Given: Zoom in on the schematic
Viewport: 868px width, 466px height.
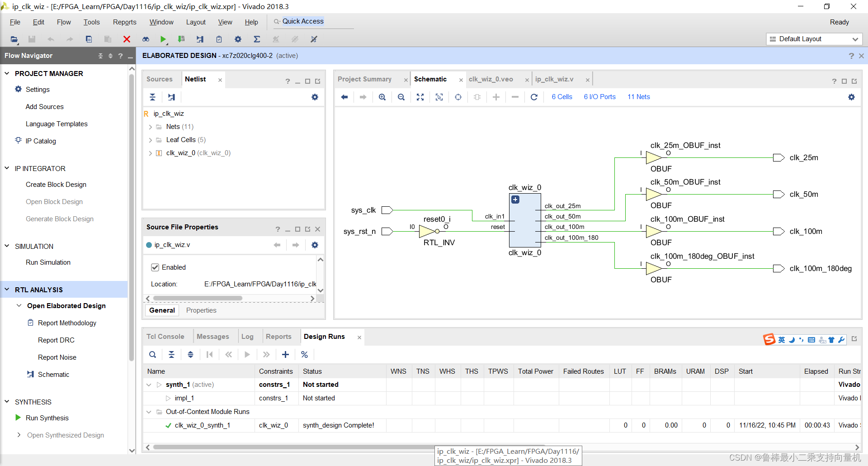Looking at the screenshot, I should (x=382, y=97).
